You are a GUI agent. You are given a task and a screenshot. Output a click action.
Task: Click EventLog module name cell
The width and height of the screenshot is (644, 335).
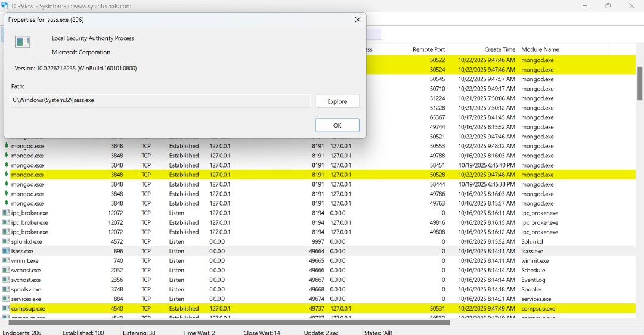533,280
